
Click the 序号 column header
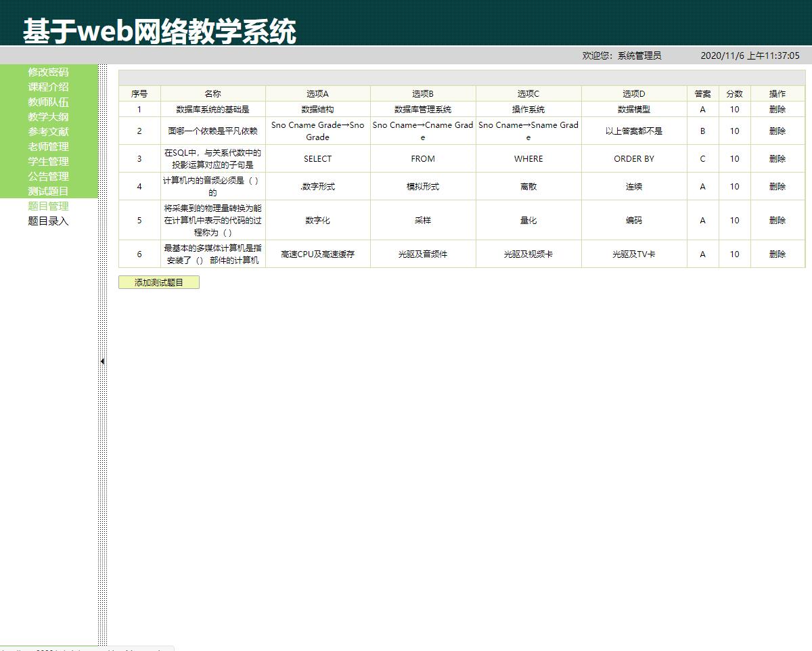(x=139, y=93)
